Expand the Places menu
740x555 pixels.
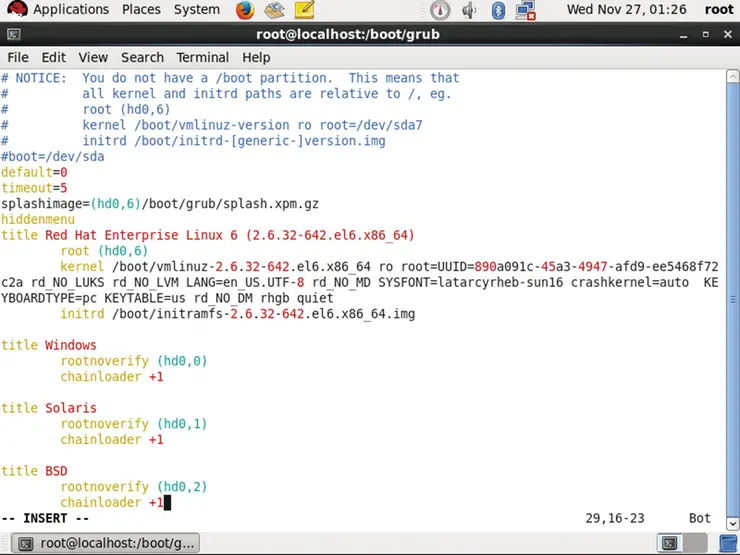(x=141, y=10)
